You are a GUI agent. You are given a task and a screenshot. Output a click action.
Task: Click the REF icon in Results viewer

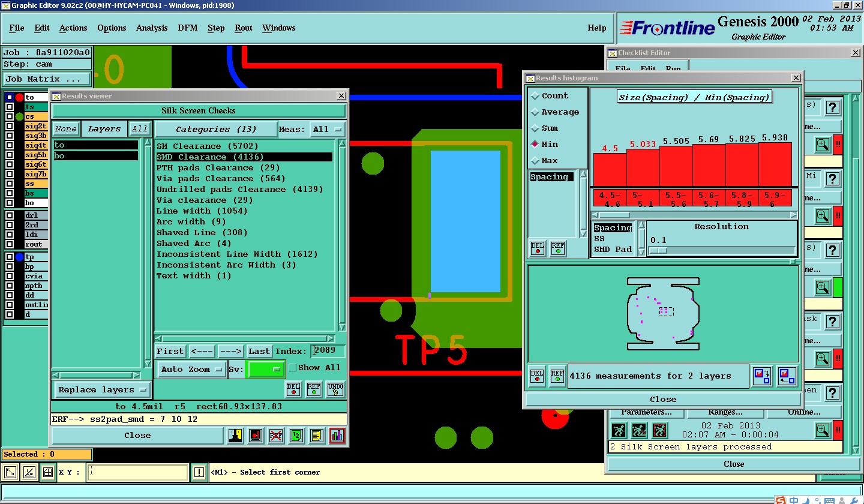[314, 389]
